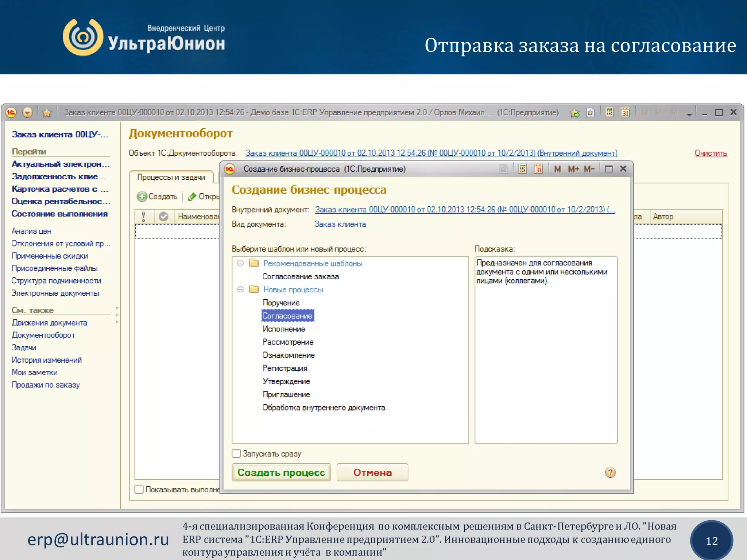Open the main menu dropdown arrow in title bar
This screenshot has width=747, height=560.
(x=28, y=113)
